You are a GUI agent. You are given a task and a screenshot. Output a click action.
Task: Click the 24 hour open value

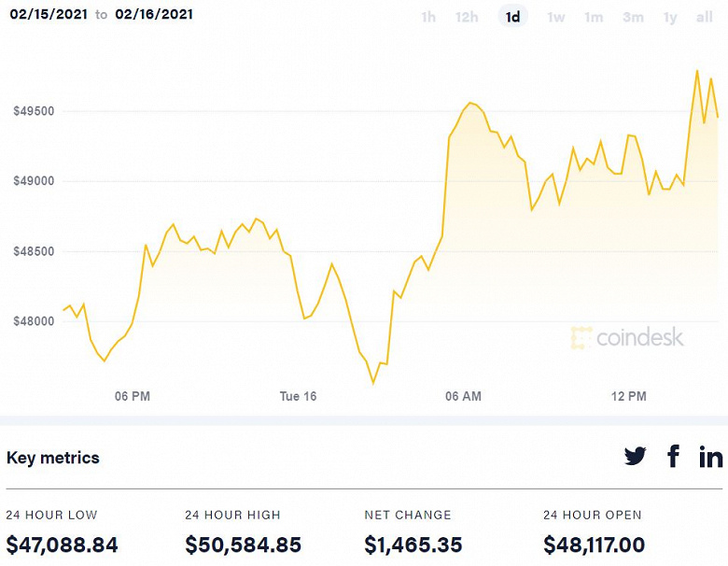(x=594, y=545)
